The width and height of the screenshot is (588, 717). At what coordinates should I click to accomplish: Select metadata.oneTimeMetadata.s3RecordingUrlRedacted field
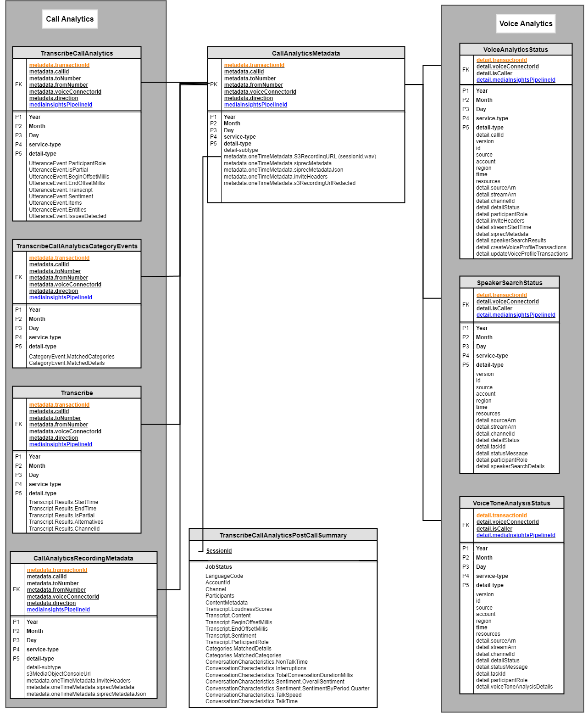(x=289, y=183)
